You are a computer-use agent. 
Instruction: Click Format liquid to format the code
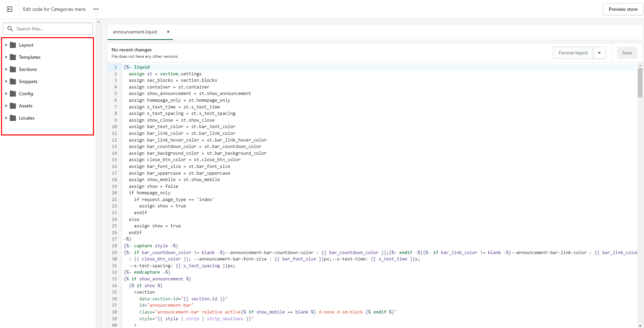pyautogui.click(x=573, y=53)
